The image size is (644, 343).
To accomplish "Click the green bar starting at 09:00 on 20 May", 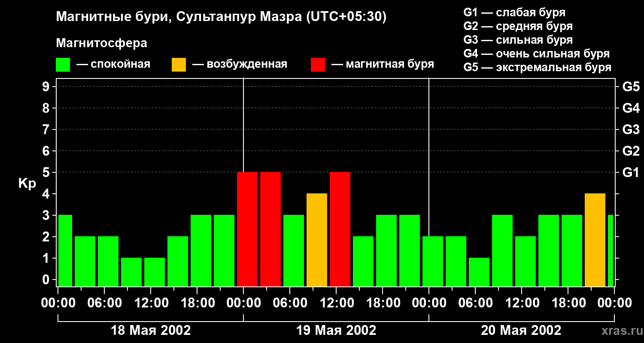I will (502, 251).
